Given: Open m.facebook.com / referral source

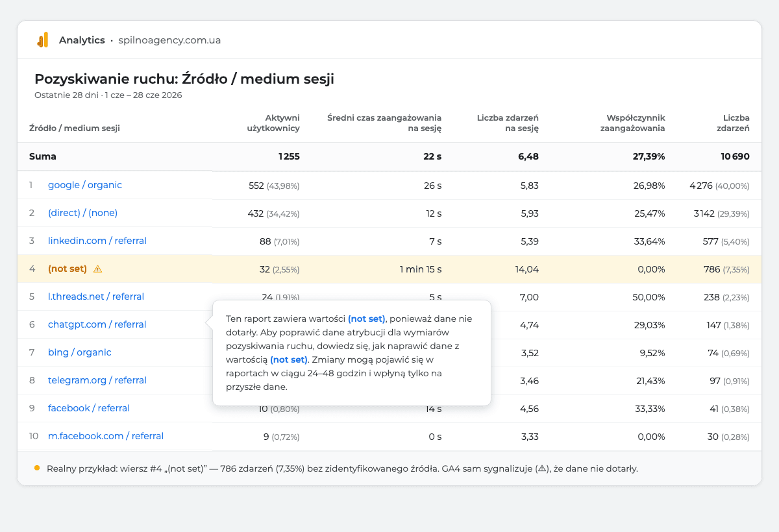Looking at the screenshot, I should [106, 436].
